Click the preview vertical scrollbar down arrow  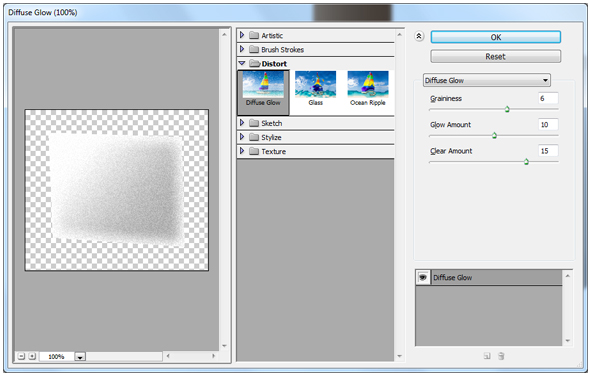224,346
